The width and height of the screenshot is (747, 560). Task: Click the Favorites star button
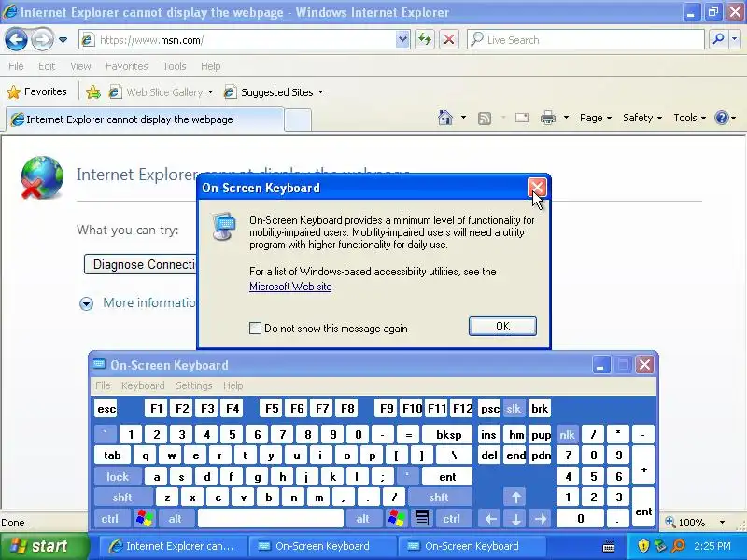[36, 91]
